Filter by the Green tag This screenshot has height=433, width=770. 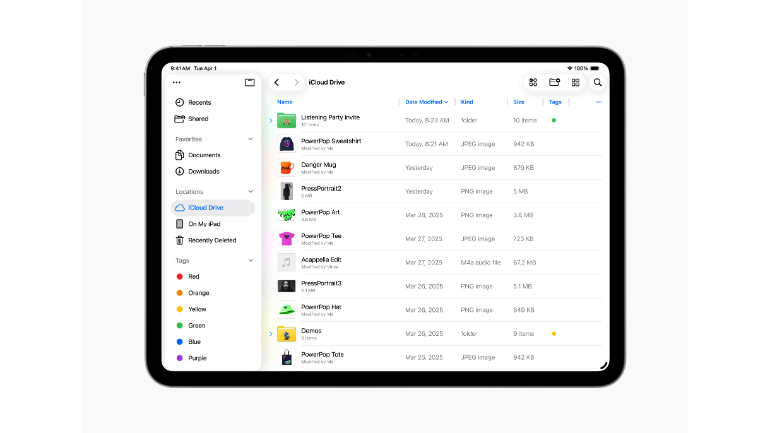197,325
